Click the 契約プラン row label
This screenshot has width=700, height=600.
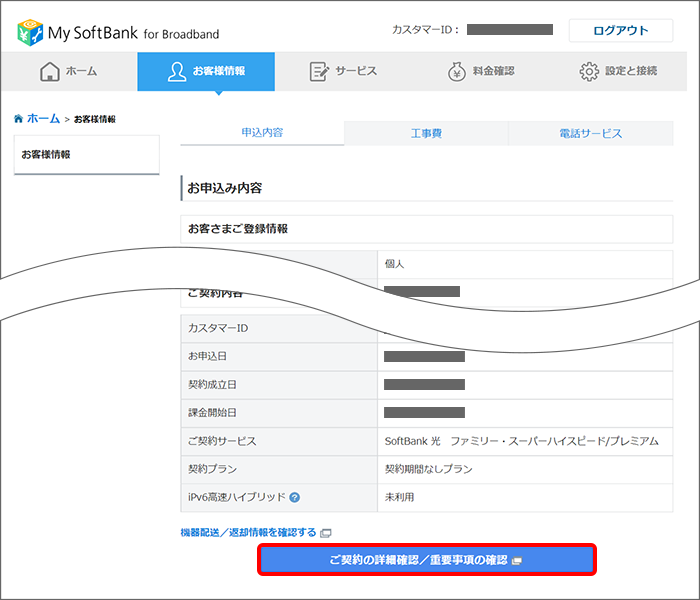(x=212, y=469)
